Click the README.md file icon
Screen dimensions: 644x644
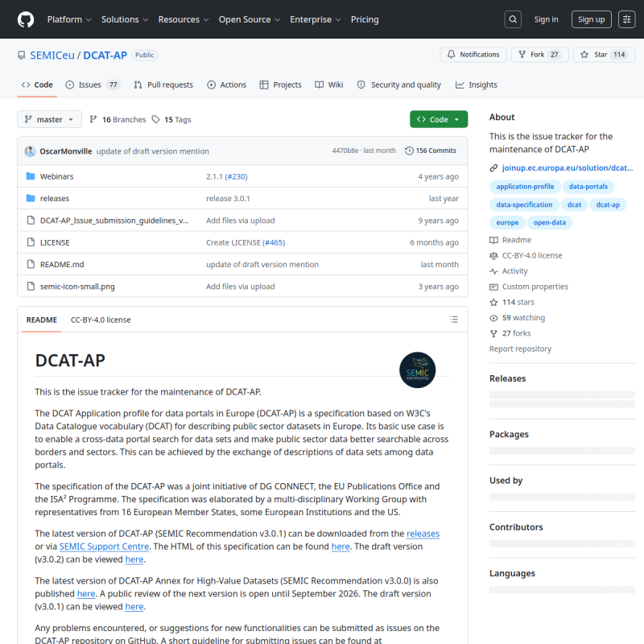click(31, 264)
